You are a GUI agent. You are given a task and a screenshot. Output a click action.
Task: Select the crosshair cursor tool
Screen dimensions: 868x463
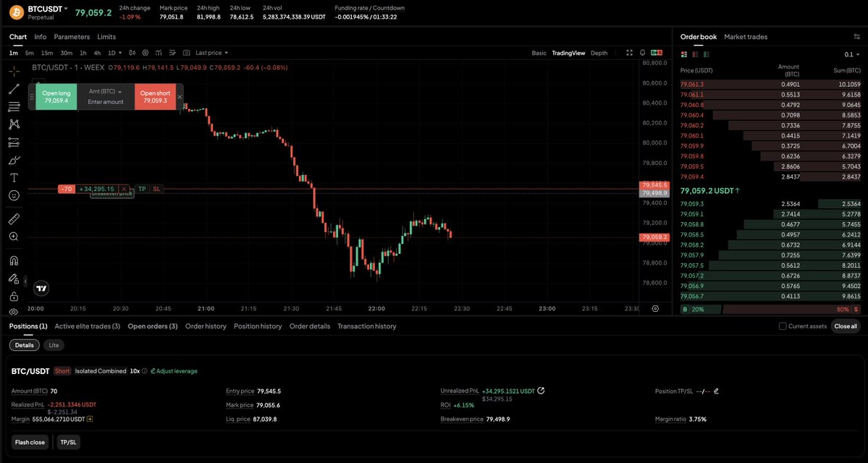click(14, 71)
